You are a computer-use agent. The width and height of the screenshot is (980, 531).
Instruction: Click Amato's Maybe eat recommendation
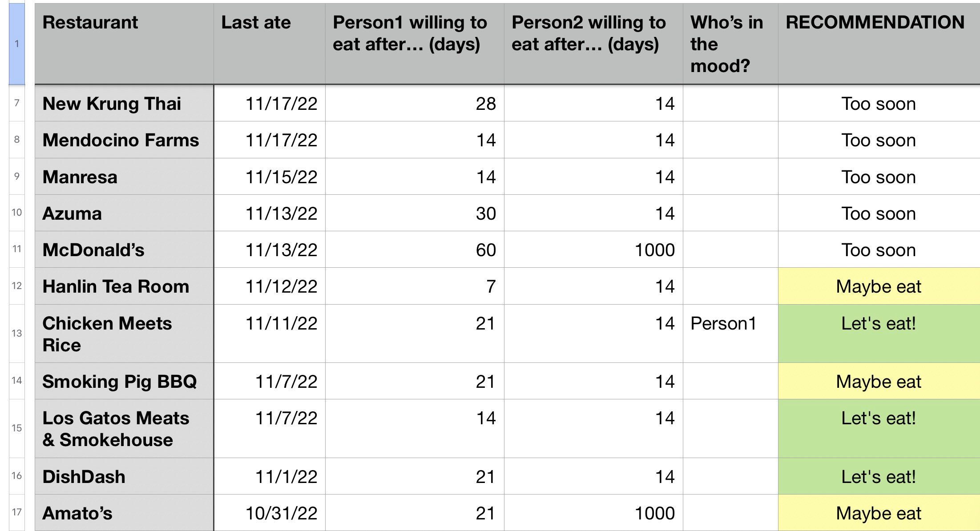tap(879, 513)
